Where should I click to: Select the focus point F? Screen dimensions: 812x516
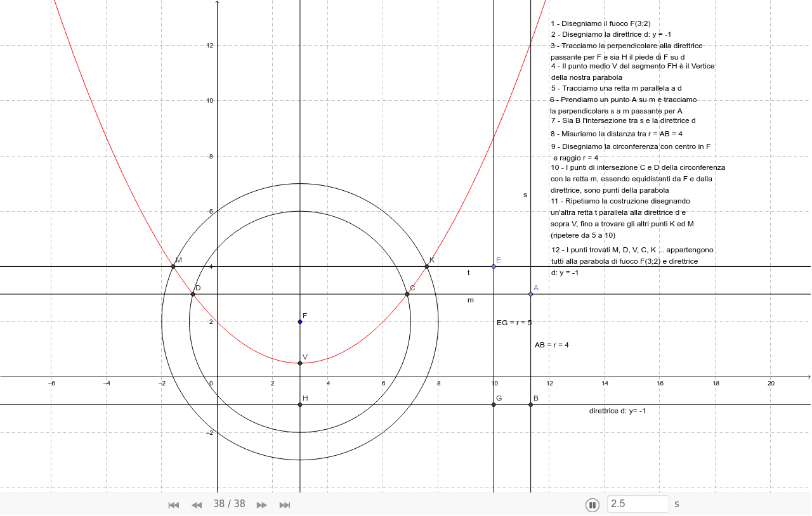pyautogui.click(x=299, y=322)
